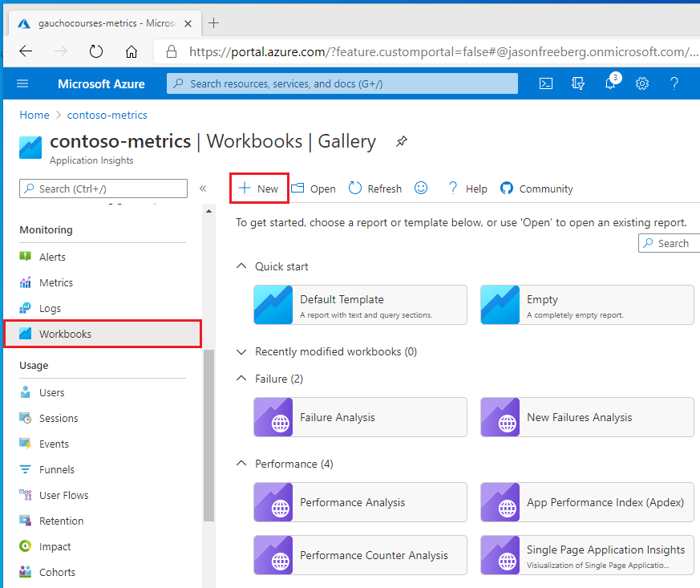Select Metrics in the Monitoring sidebar
Image resolution: width=700 pixels, height=588 pixels.
(55, 282)
